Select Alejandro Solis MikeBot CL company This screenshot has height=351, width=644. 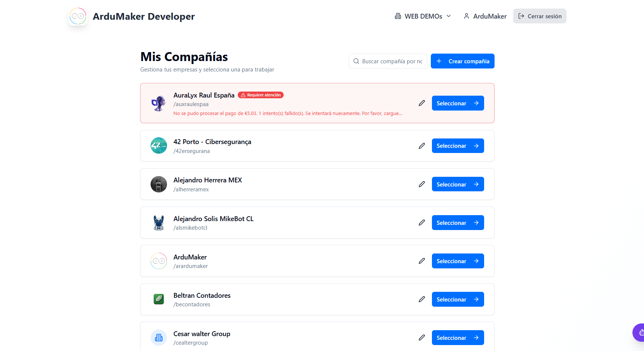458,223
